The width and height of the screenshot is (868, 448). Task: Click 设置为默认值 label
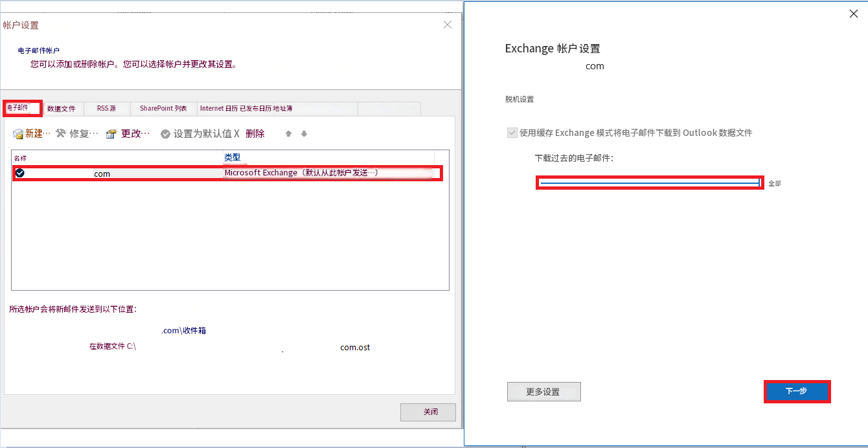point(203,134)
